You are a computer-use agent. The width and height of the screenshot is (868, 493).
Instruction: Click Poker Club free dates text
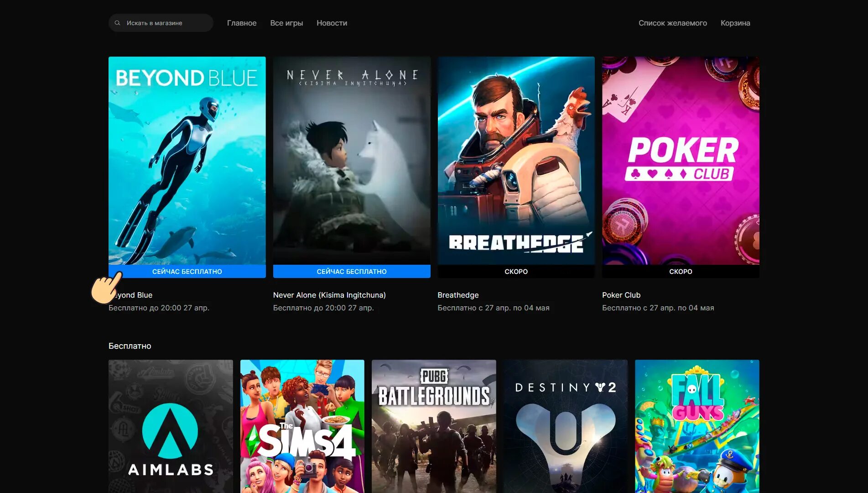point(658,308)
